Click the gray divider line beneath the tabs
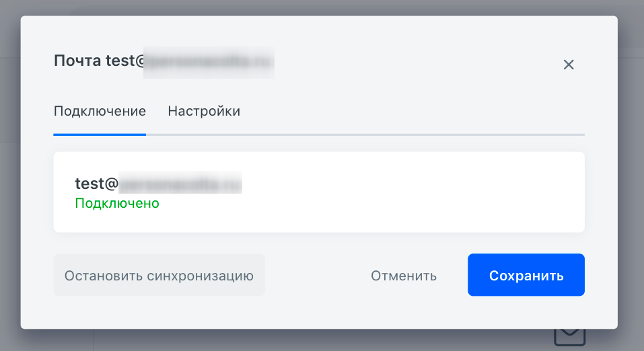The height and width of the screenshot is (351, 644). pos(365,134)
